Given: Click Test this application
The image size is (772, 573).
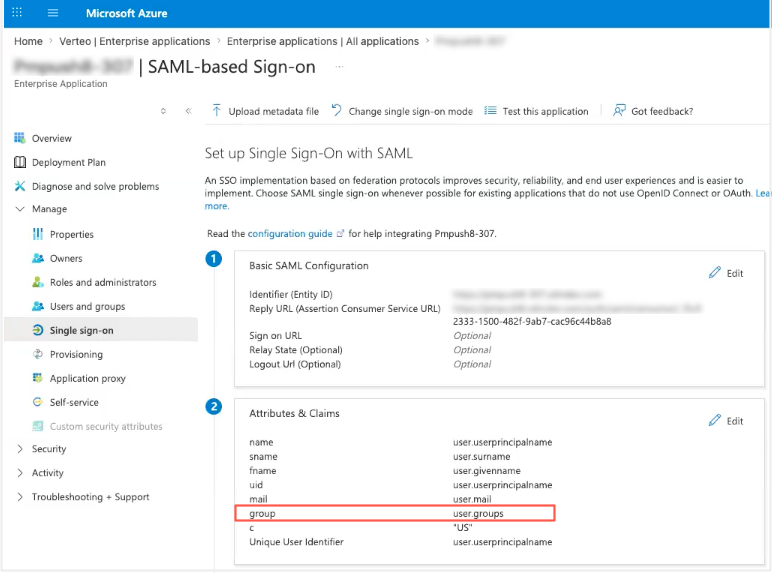Looking at the screenshot, I should (x=545, y=111).
